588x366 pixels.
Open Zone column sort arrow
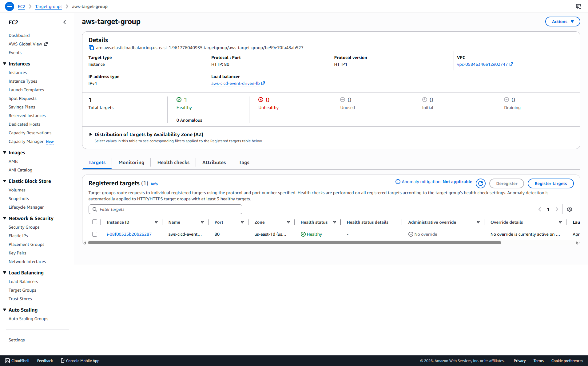click(288, 222)
